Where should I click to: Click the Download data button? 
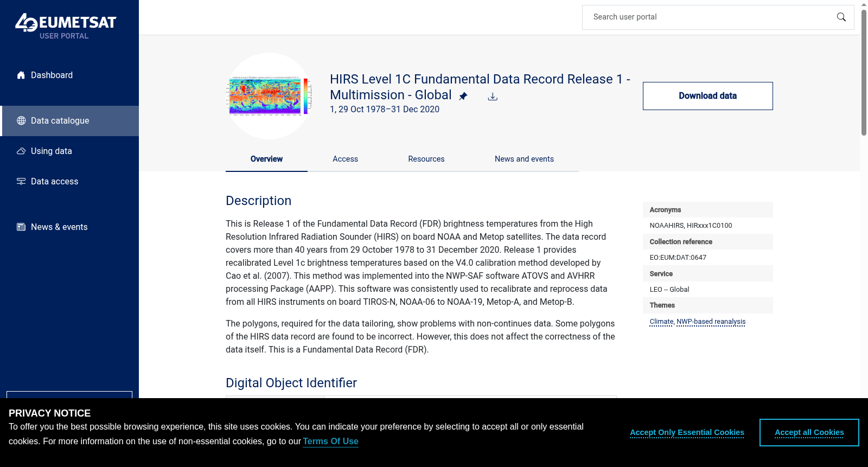(707, 96)
